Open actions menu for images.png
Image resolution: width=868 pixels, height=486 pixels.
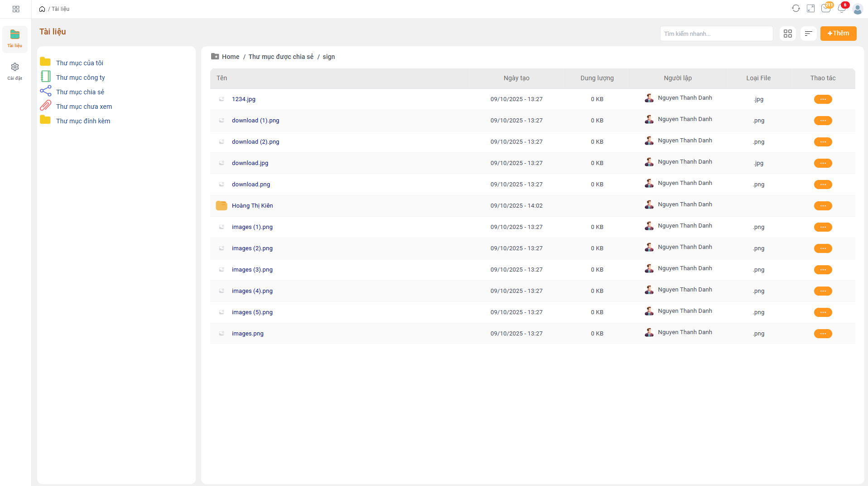click(823, 334)
